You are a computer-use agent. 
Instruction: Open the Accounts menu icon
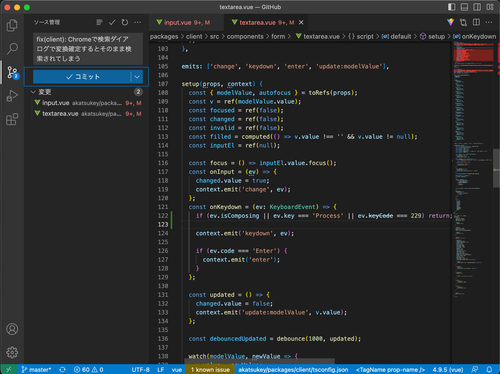(12, 329)
